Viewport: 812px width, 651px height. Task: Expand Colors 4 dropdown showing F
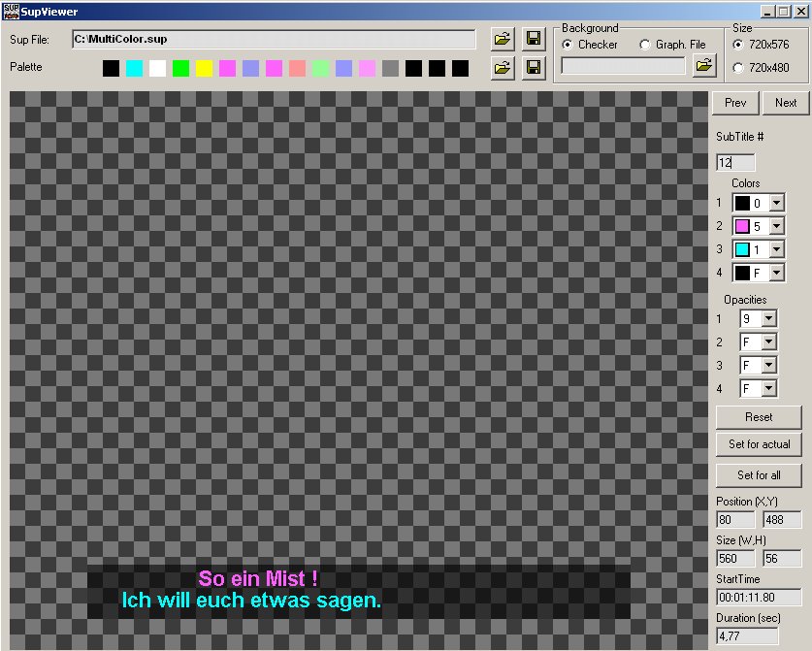[776, 273]
